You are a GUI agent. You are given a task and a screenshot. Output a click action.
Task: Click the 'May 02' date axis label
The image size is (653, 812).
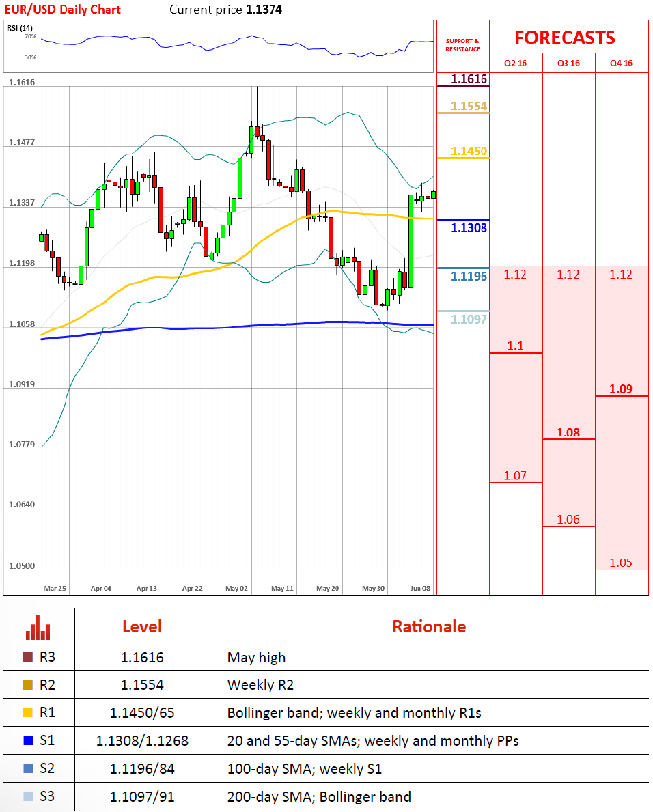[236, 588]
